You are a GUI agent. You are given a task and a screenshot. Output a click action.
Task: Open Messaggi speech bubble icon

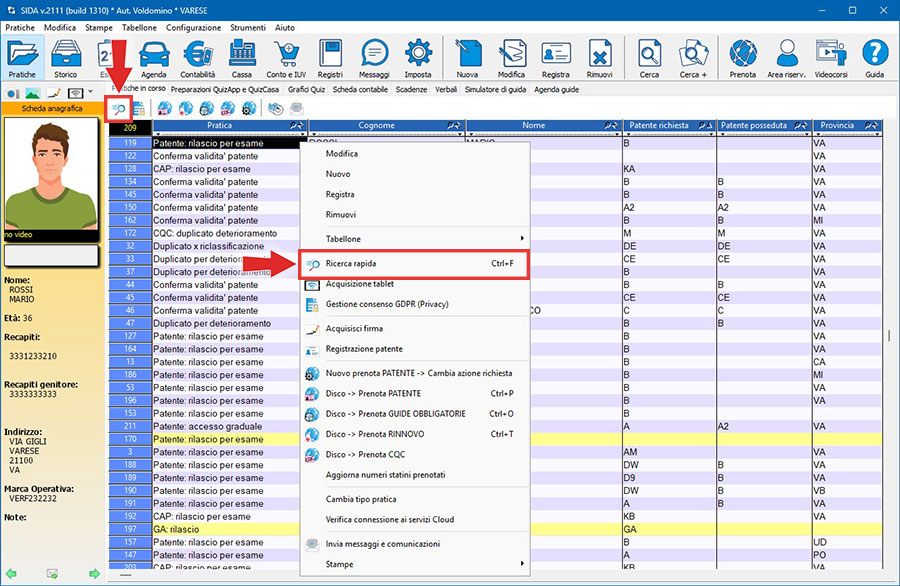pos(374,58)
